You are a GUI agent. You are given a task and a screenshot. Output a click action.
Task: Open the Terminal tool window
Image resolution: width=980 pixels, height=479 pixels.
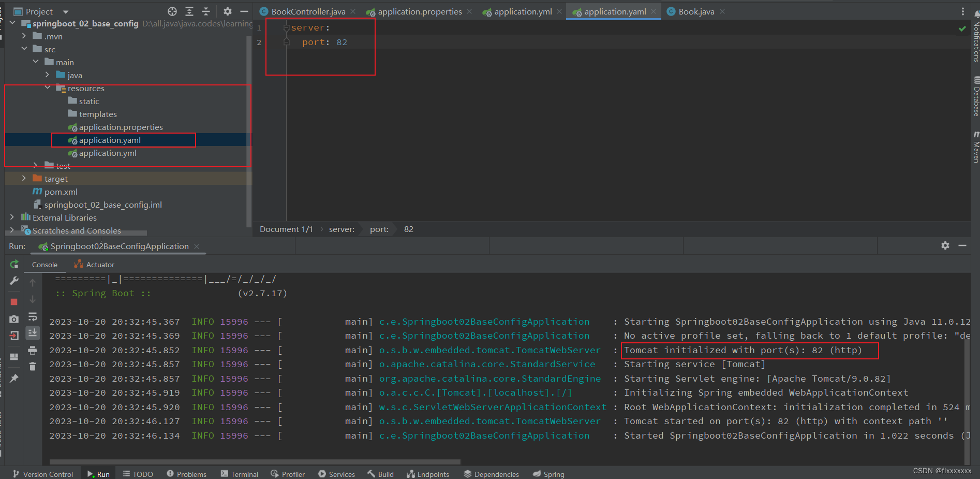click(240, 474)
